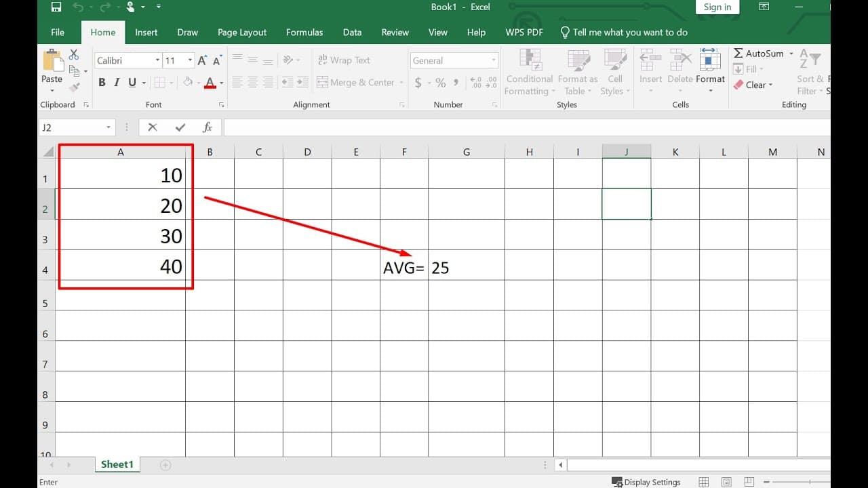
Task: Click the Redo arrow in quick access toolbar
Action: [104, 7]
